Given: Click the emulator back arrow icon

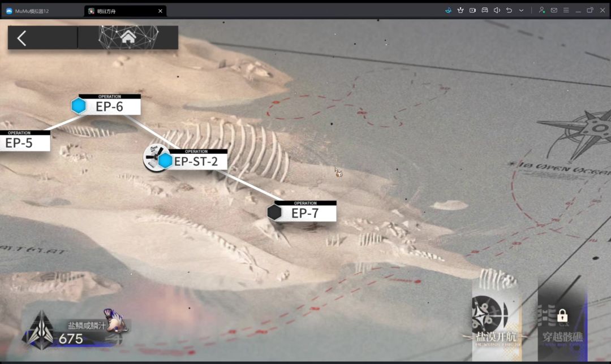Looking at the screenshot, I should tap(509, 11).
